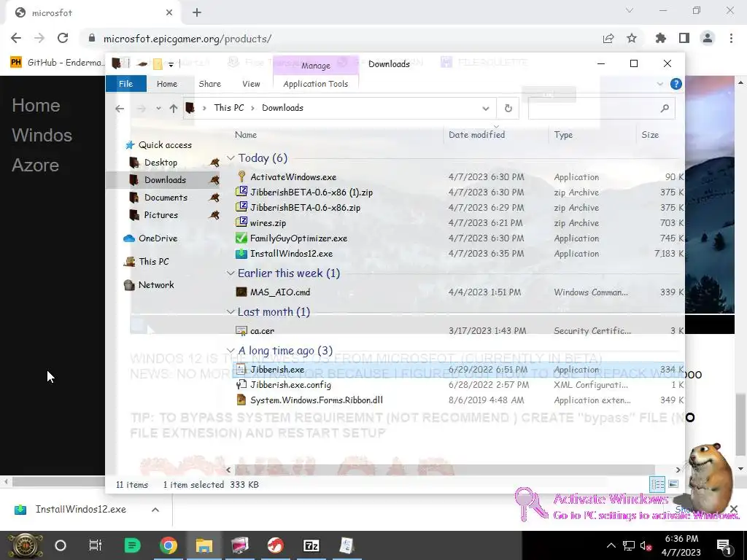Select Network in navigation pane

tap(156, 285)
